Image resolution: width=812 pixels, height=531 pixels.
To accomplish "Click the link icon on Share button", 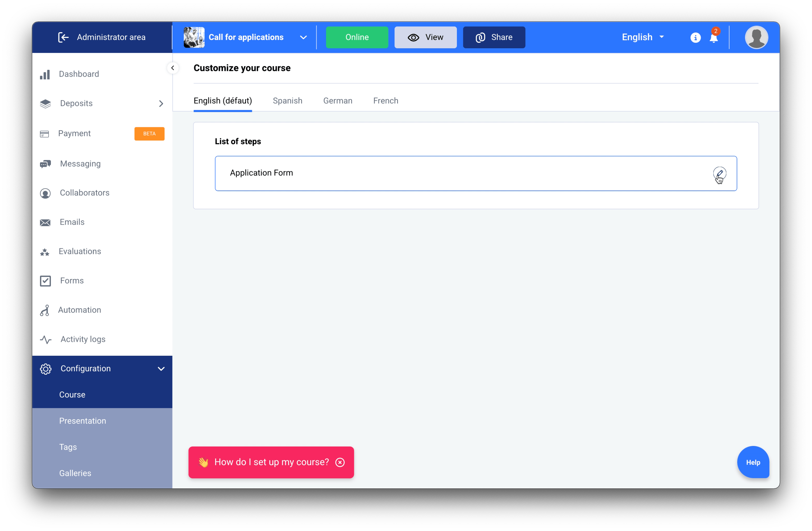I will [480, 38].
